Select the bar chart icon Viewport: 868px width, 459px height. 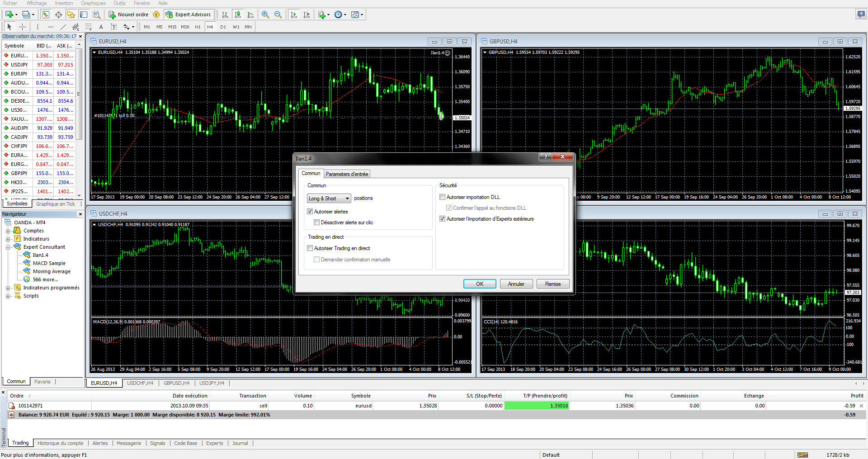tap(225, 14)
